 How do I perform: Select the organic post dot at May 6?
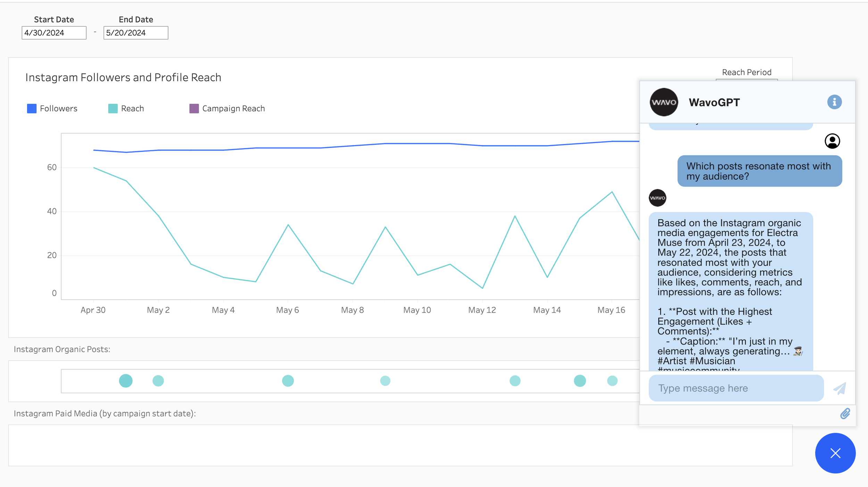[x=288, y=381]
